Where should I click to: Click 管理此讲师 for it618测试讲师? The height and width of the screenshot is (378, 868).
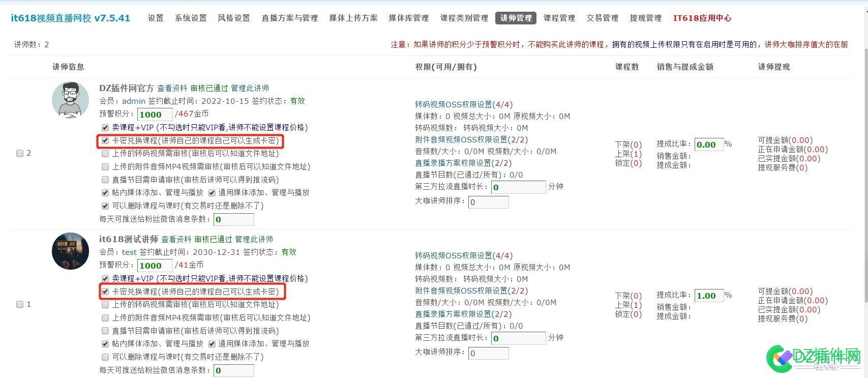(254, 239)
